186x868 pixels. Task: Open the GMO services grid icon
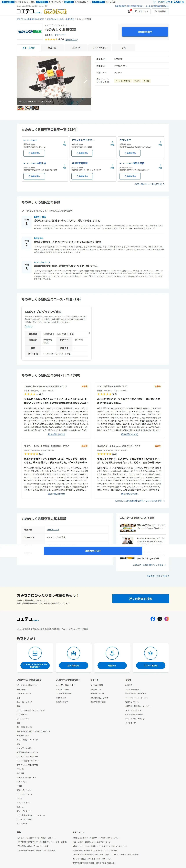click(154, 2)
